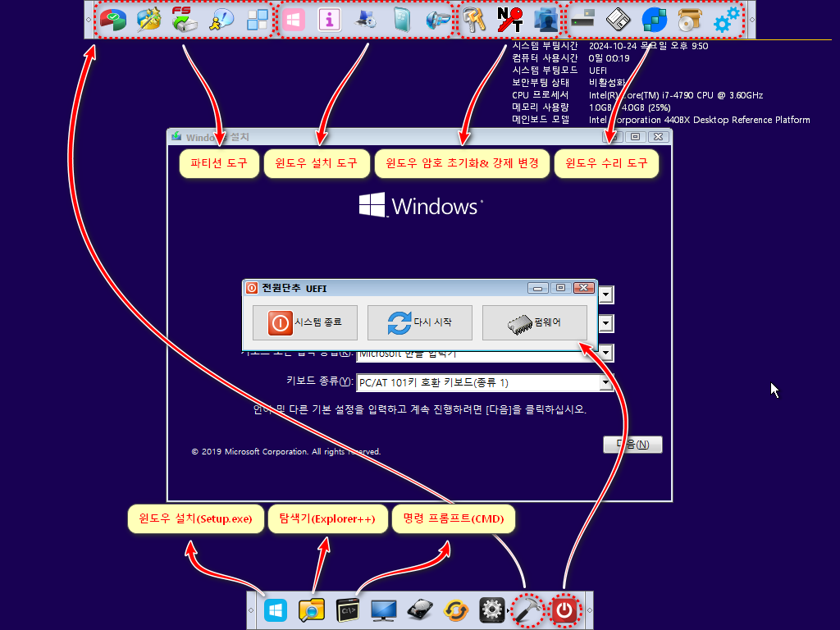
Task: Launch the pink Windows logo installer icon
Action: [x=294, y=20]
